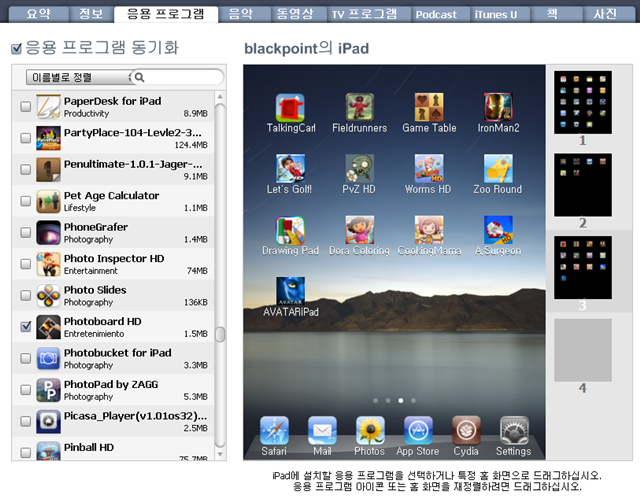Open the 이름별로 정렬 sort dropdown
Screen dimensions: 640x498
[x=78, y=77]
